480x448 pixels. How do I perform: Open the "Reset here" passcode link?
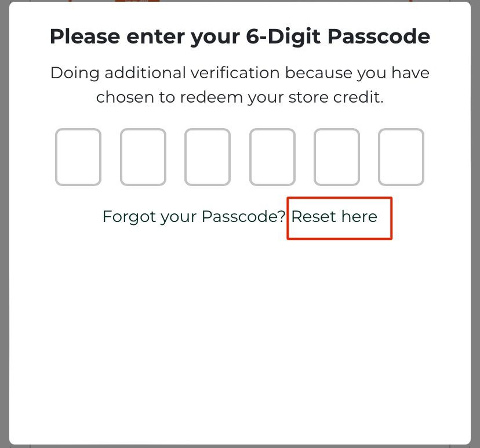pos(334,217)
